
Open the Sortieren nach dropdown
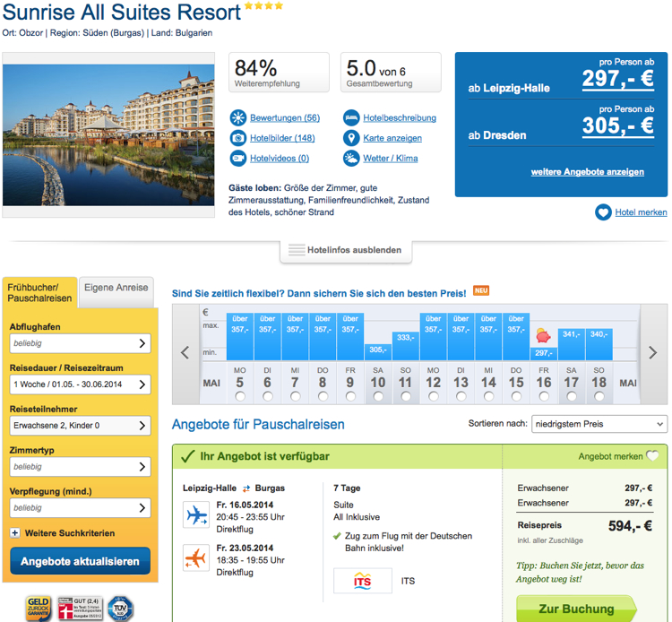pos(599,424)
